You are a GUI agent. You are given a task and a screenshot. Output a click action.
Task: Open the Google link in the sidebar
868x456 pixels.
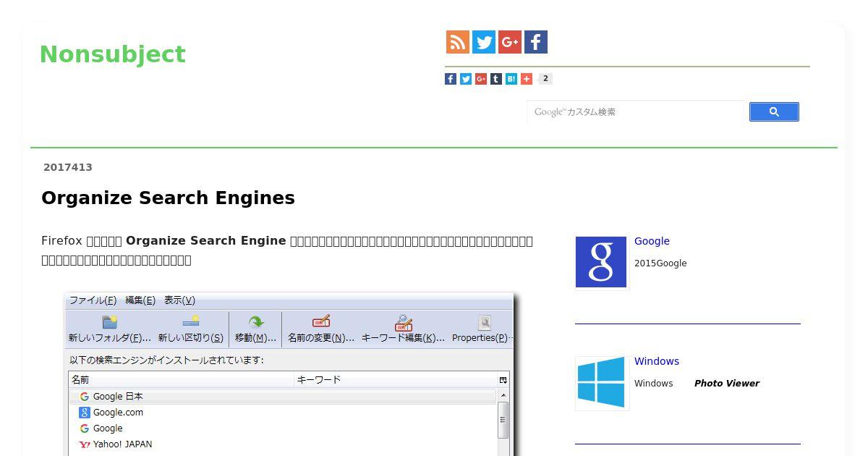[x=652, y=241]
